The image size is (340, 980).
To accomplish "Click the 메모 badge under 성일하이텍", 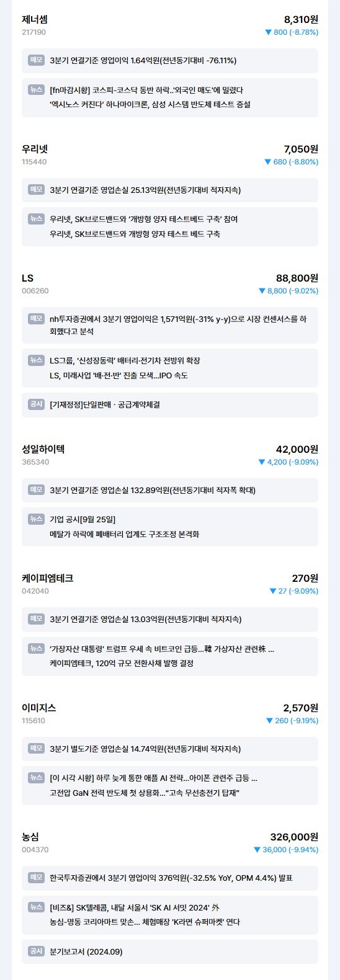I will (36, 490).
